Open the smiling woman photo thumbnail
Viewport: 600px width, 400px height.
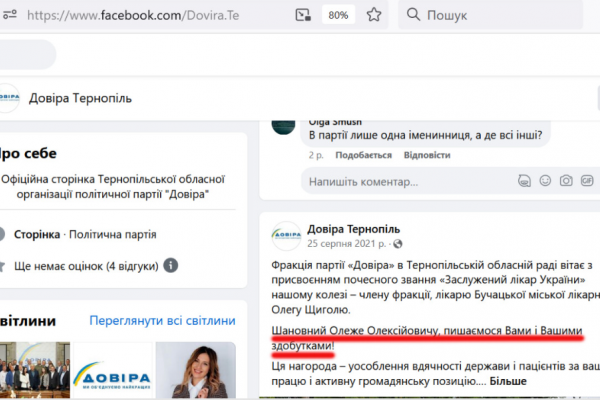(x=196, y=370)
